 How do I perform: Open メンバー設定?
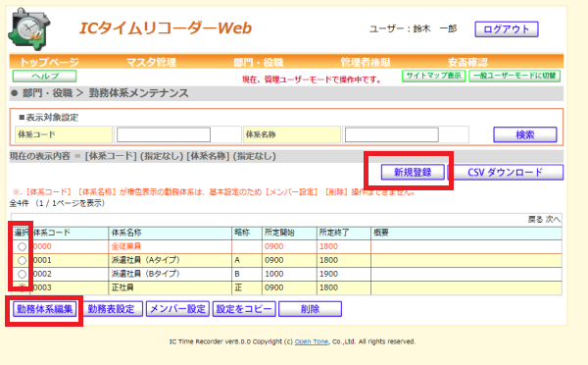pyautogui.click(x=177, y=309)
